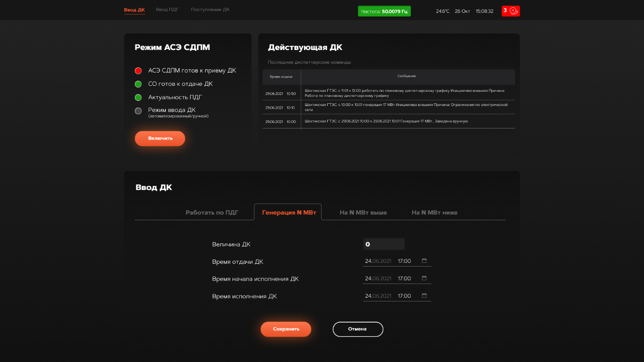Screen dimensions: 644x362
Task: Switch to На N МВт ниже tab
Action: (x=434, y=212)
